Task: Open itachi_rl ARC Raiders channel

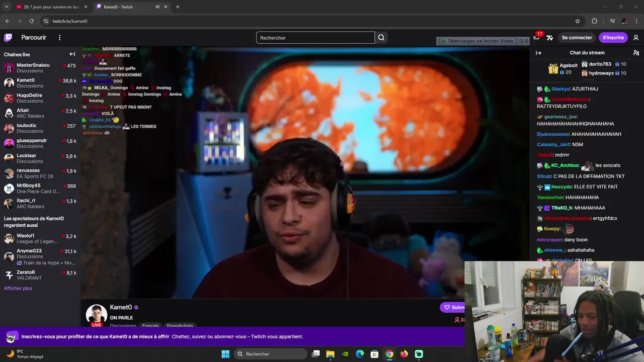Action: tap(40, 204)
